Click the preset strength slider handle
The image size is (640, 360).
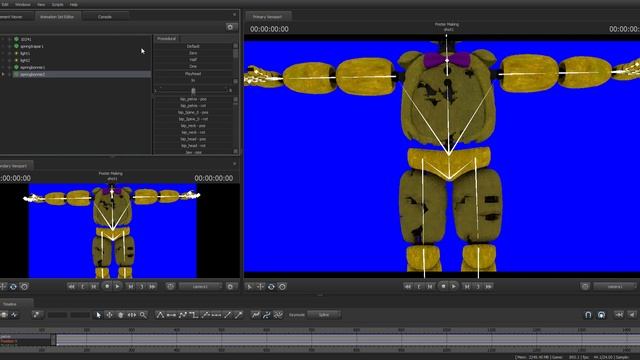coord(193,91)
